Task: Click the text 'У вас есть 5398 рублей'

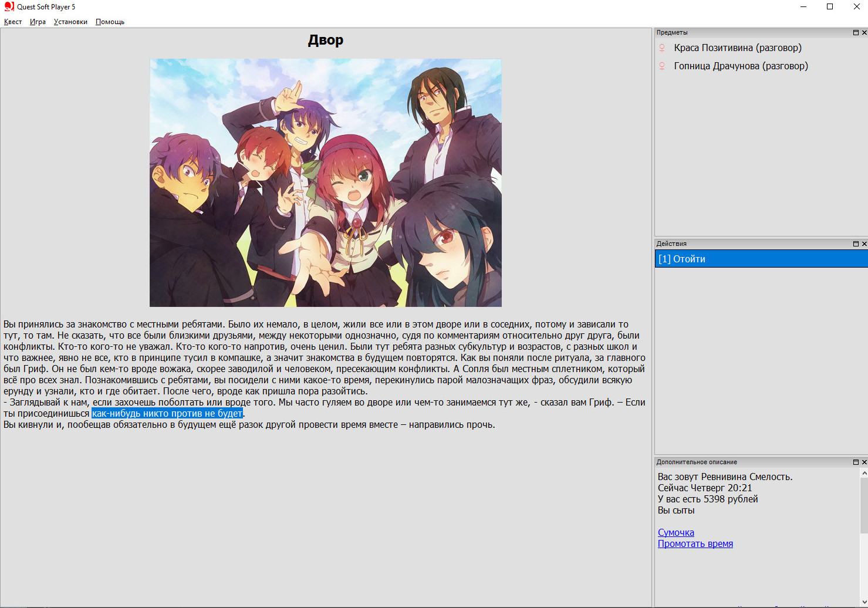Action: coord(708,499)
